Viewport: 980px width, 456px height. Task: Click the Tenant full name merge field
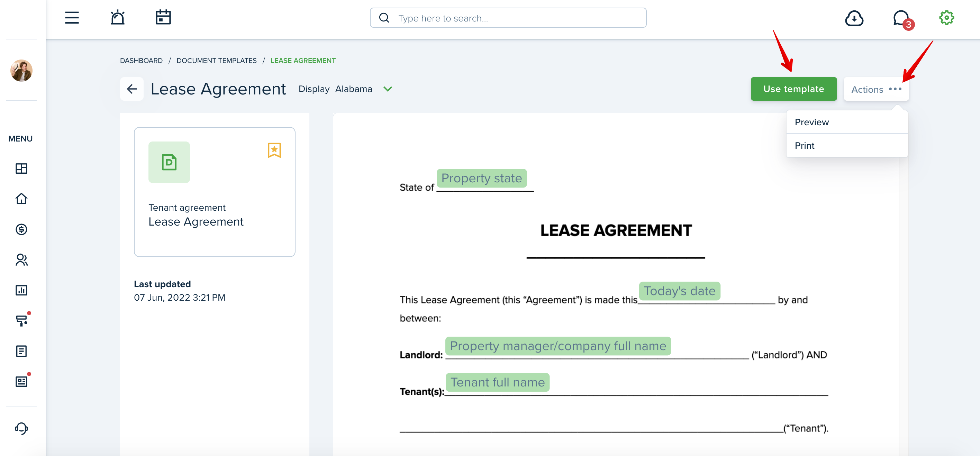click(x=498, y=382)
